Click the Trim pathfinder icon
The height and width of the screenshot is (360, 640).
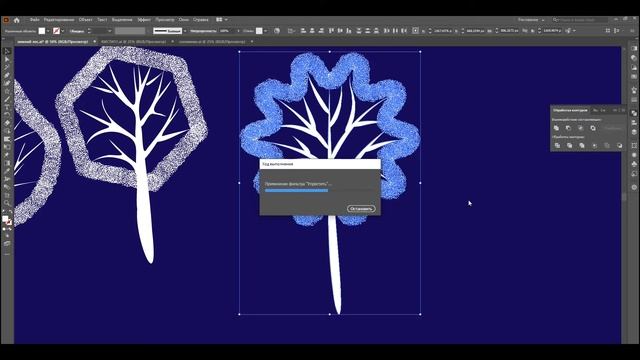(x=569, y=145)
